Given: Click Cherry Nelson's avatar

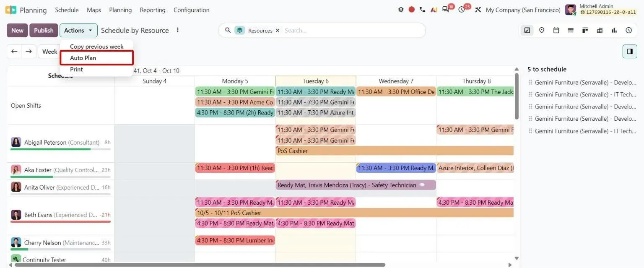Looking at the screenshot, I should (16, 242).
